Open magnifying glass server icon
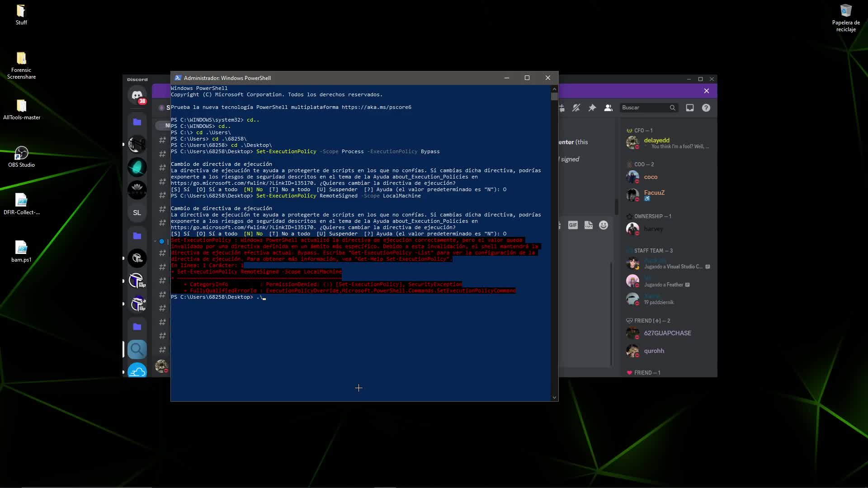Image resolution: width=868 pixels, height=488 pixels. pos(137,349)
